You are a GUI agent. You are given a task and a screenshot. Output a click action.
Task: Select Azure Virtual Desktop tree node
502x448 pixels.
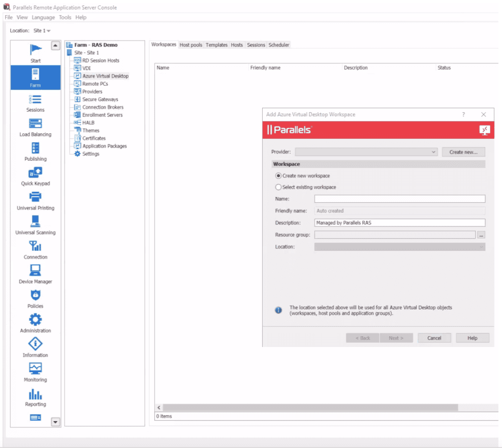105,76
